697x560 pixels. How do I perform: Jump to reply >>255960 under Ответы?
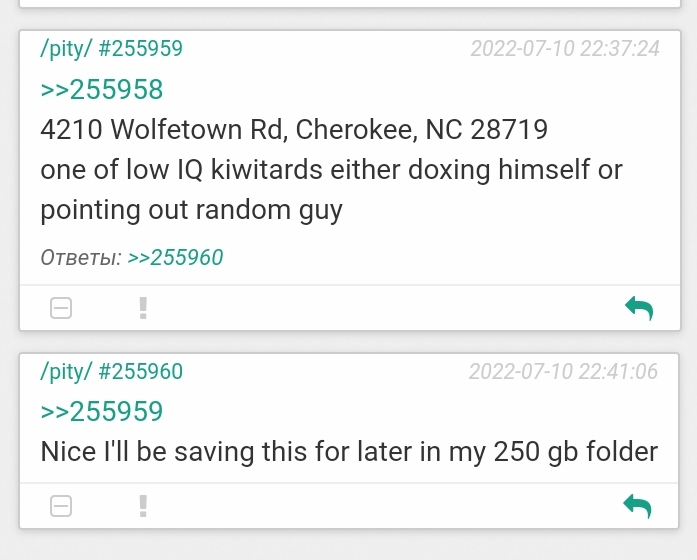(175, 258)
